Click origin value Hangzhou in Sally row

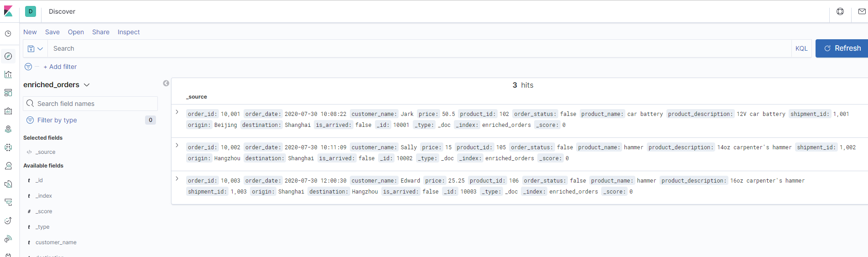click(x=227, y=158)
